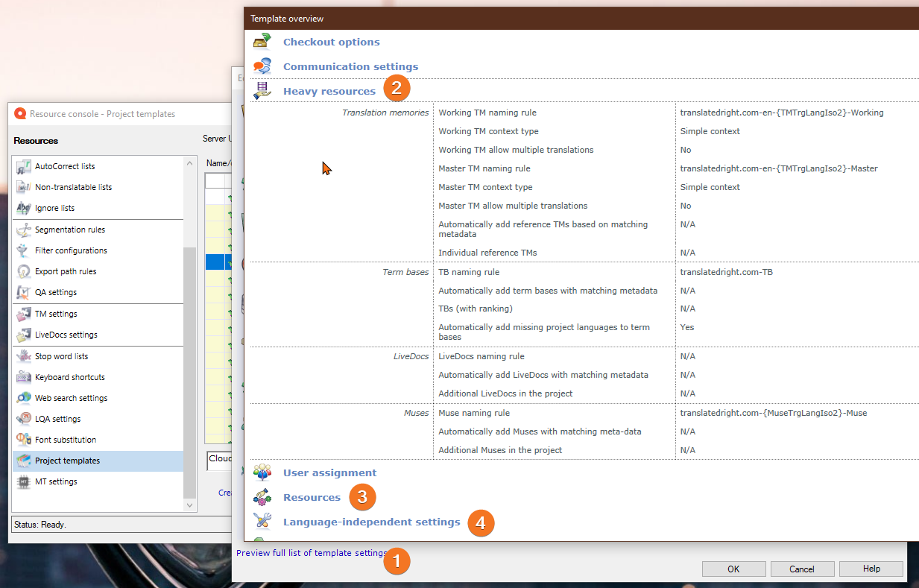Click the Term bases group label
The image size is (919, 588).
(x=405, y=272)
